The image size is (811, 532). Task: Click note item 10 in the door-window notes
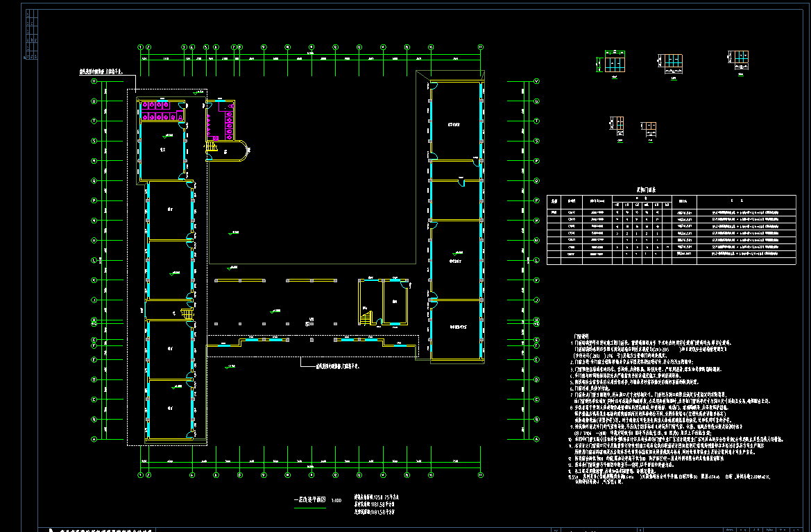coord(676,440)
